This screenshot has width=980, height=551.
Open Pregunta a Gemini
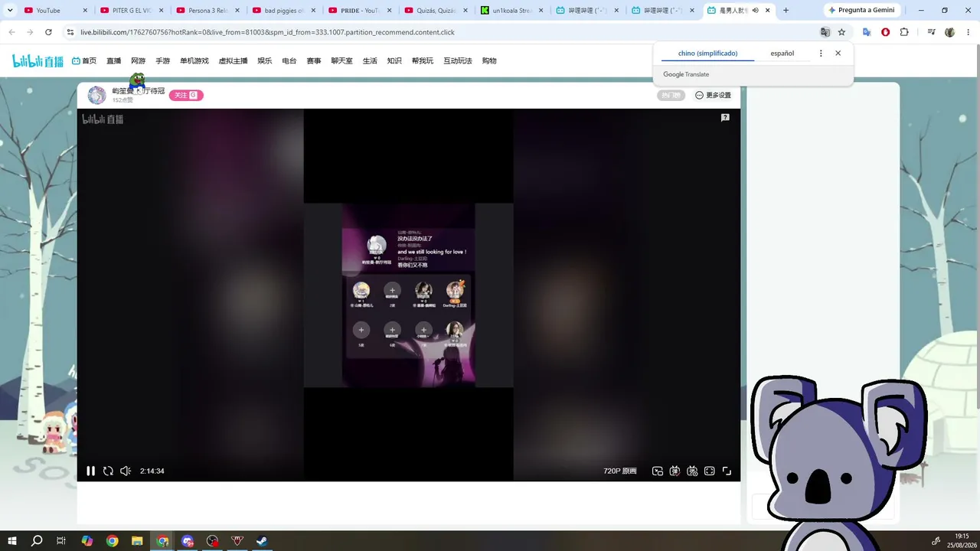tap(862, 11)
